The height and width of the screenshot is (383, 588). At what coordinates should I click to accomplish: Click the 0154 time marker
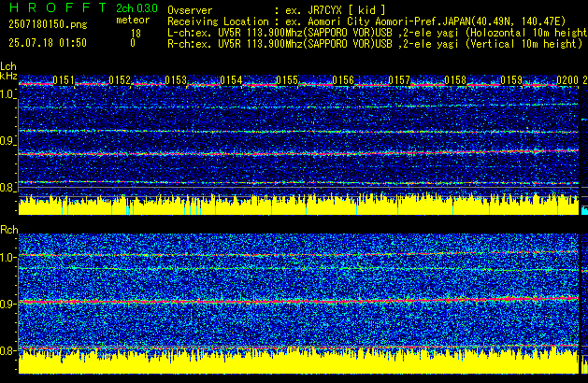point(232,80)
